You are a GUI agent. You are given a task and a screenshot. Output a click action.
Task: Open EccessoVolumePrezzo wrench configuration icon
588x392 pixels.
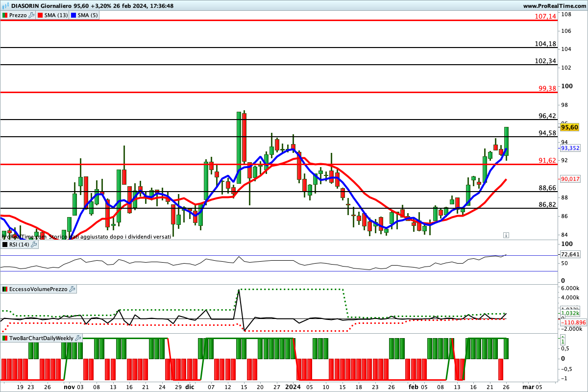[x=73, y=289]
